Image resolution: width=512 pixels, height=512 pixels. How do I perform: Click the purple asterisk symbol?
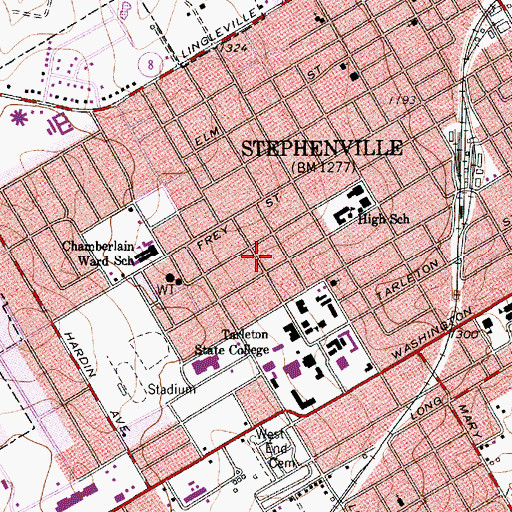click(x=18, y=118)
